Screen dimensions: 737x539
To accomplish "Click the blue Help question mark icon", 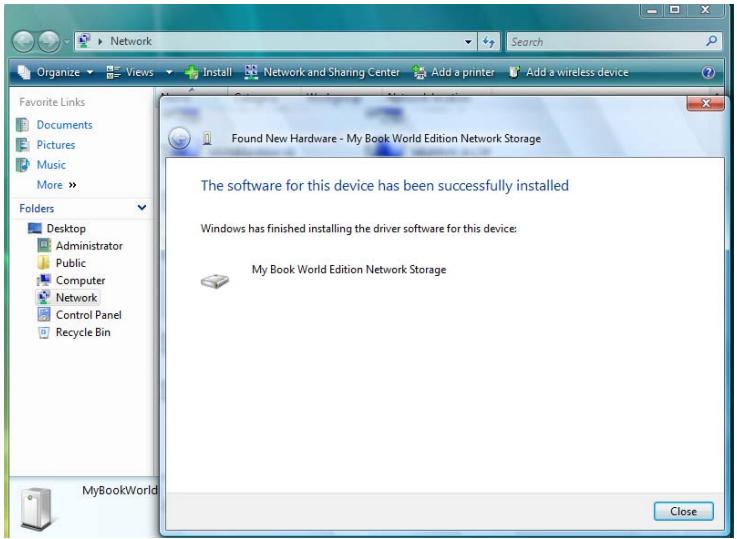I will (x=708, y=72).
